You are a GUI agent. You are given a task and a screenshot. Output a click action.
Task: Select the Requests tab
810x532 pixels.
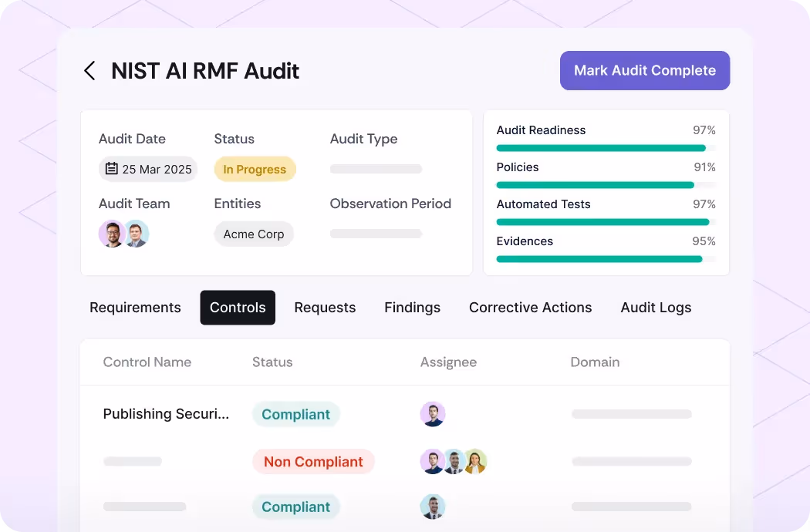coord(325,308)
